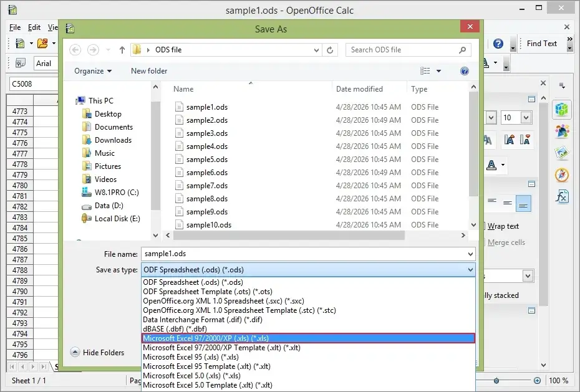Image resolution: width=580 pixels, height=392 pixels.
Task: Click the Forward arrow in Save As dialog
Action: click(x=93, y=49)
